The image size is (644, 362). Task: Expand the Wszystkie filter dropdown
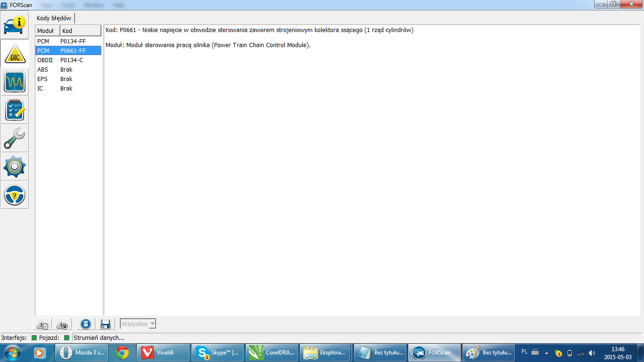tap(152, 324)
